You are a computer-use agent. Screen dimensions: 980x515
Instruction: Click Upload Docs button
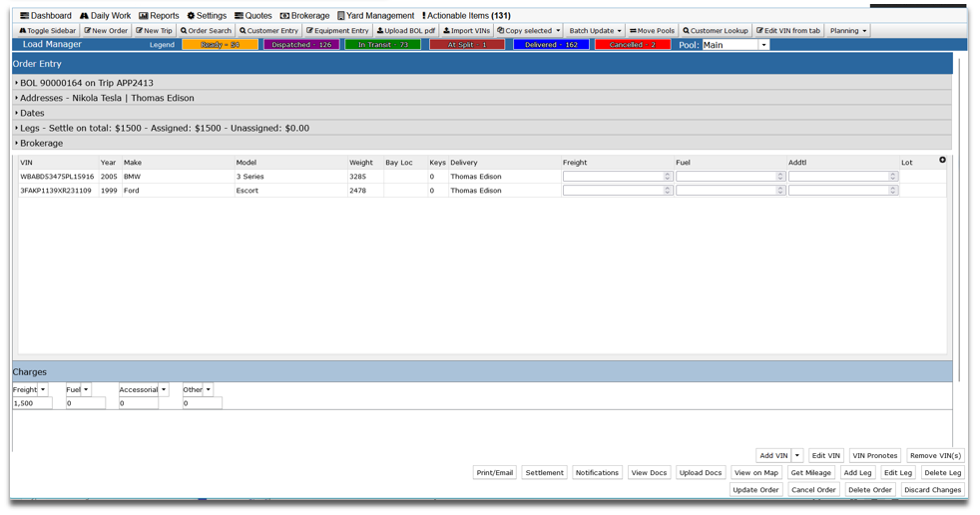(x=700, y=472)
